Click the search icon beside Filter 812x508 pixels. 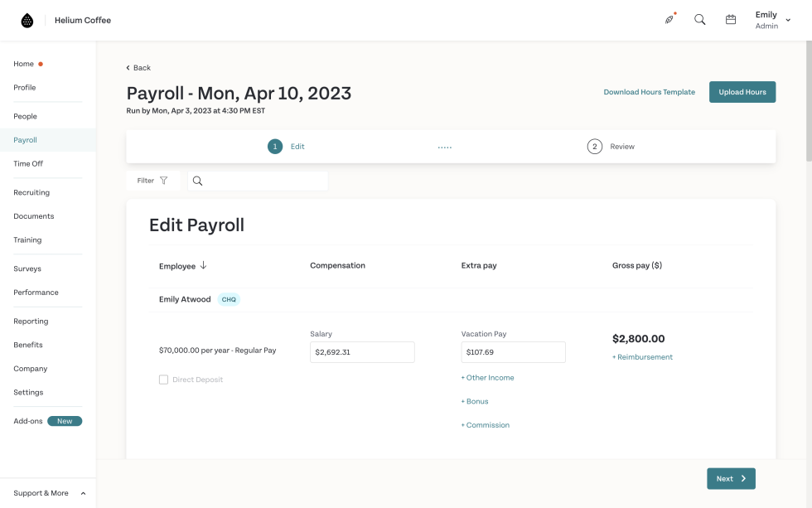point(197,181)
